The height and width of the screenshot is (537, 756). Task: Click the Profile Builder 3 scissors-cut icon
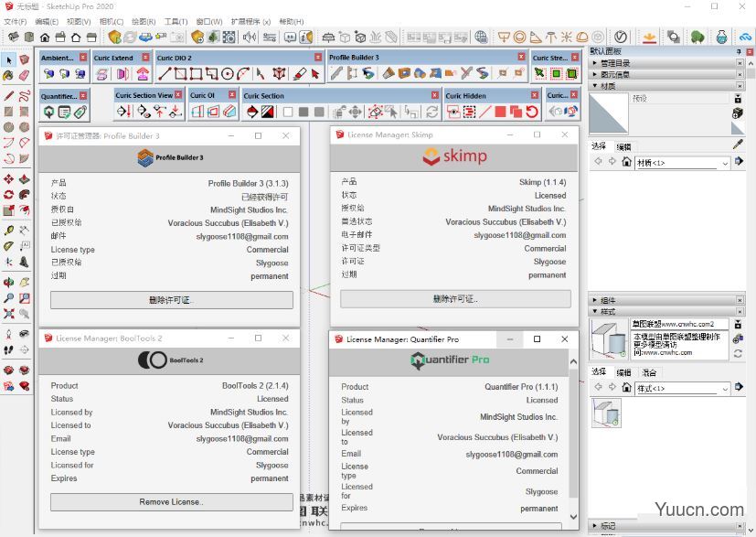[465, 73]
